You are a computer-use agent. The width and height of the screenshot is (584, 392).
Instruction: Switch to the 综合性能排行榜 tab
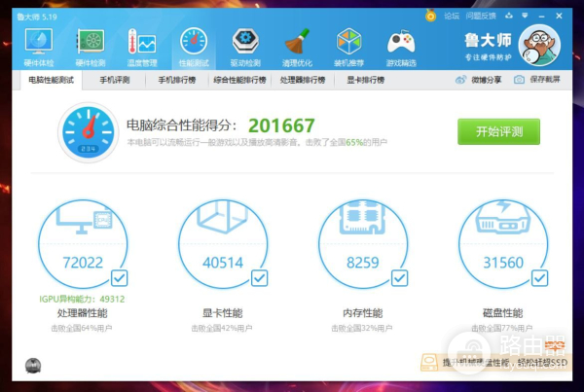[x=238, y=80]
